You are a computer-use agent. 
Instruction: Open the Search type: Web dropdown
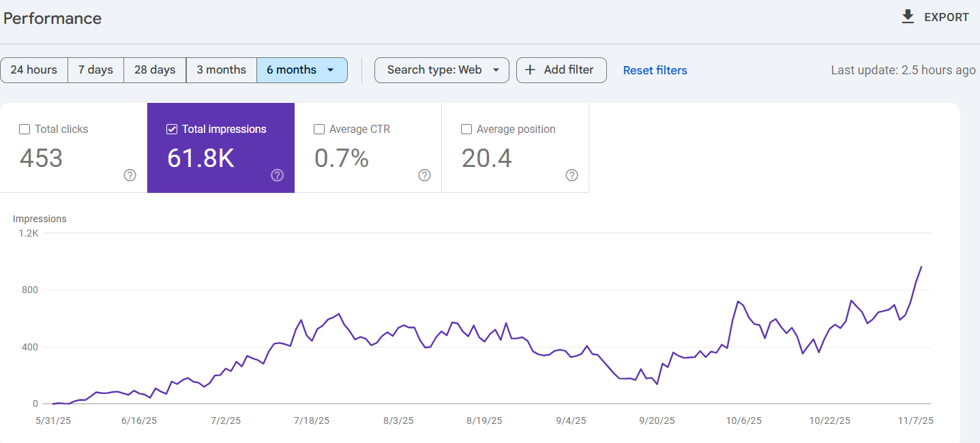coord(441,70)
